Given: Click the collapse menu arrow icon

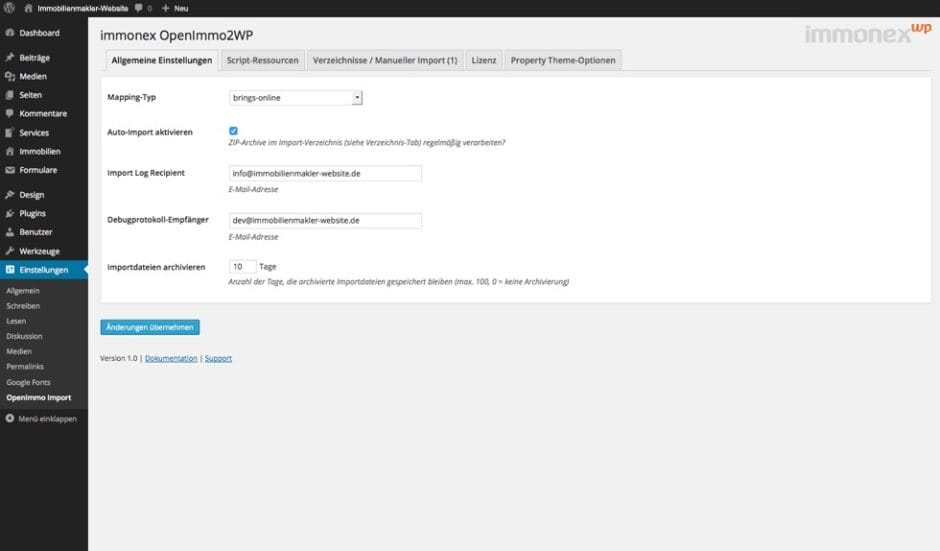Looking at the screenshot, I should [10, 418].
